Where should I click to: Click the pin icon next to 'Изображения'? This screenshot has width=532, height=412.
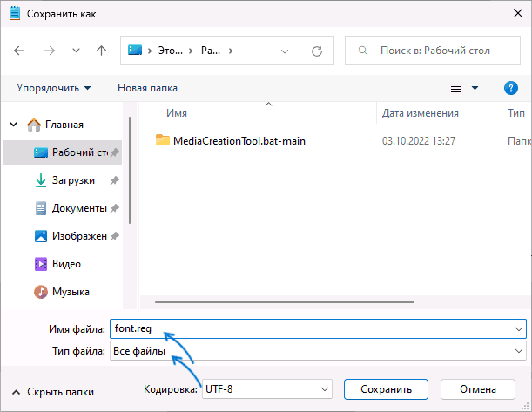[x=115, y=236]
